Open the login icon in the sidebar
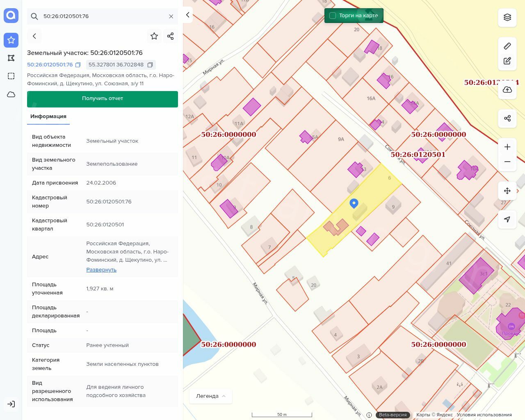Image resolution: width=525 pixels, height=420 pixels. click(x=11, y=404)
